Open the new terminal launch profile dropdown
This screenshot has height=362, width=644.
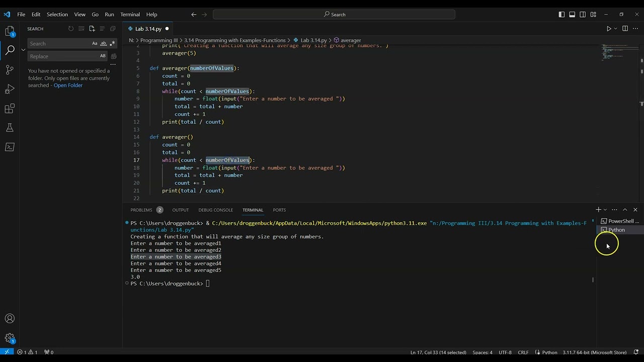[605, 210]
